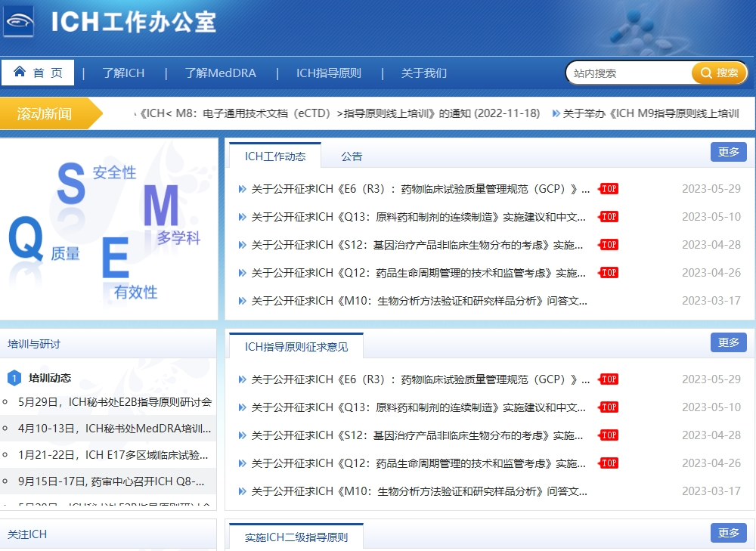Click the double-arrow icon before the ICH M9 scrolling news
756x551 pixels.
(556, 113)
